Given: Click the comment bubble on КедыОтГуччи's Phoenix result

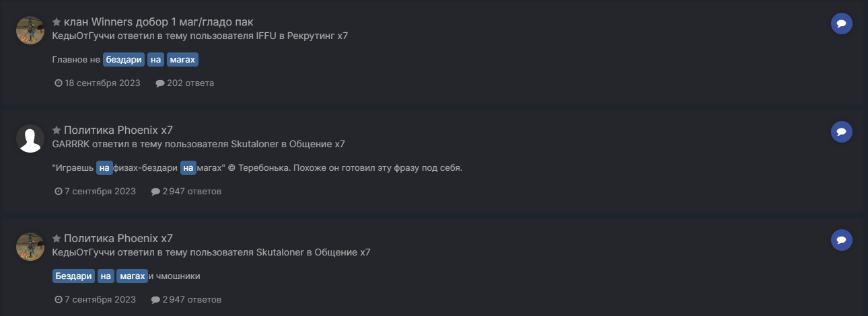Looking at the screenshot, I should pos(841,240).
